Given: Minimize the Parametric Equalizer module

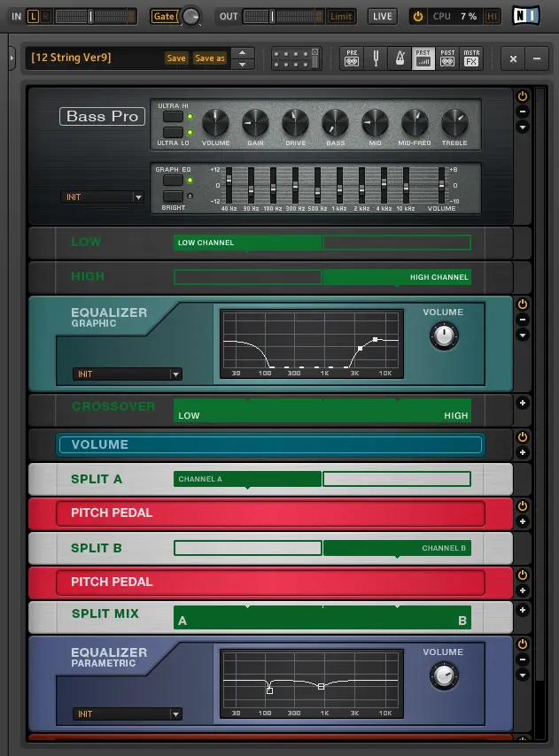Looking at the screenshot, I should tap(523, 660).
